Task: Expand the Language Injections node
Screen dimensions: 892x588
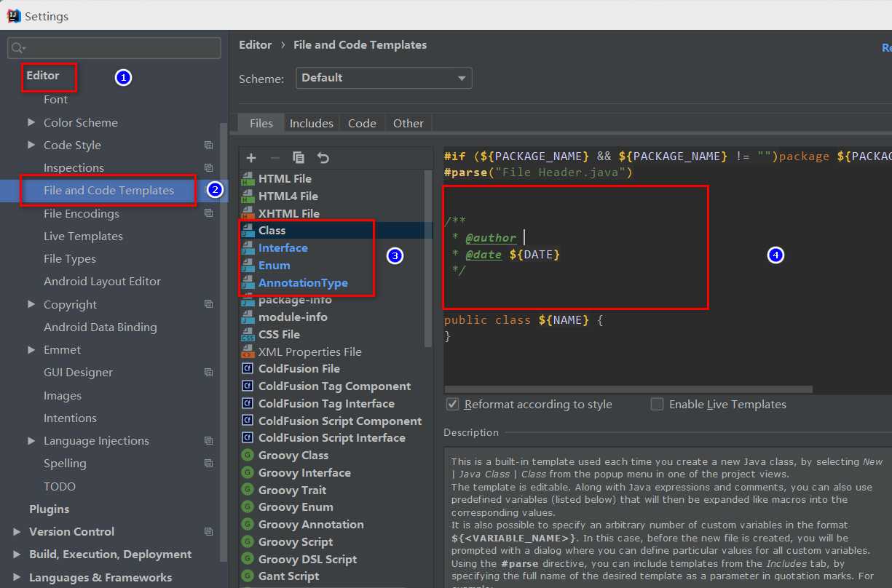Action: tap(31, 440)
